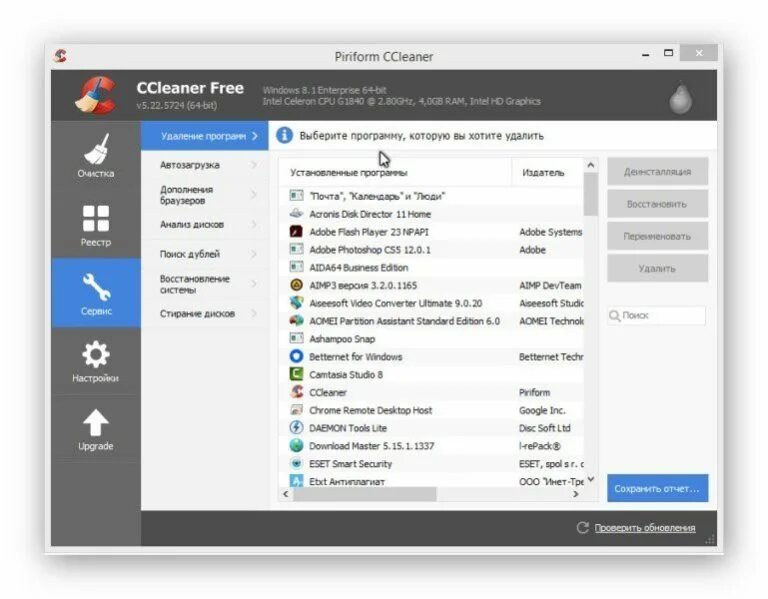Focus the Поиск search field
Viewport: 768px width, 599px height.
[657, 315]
